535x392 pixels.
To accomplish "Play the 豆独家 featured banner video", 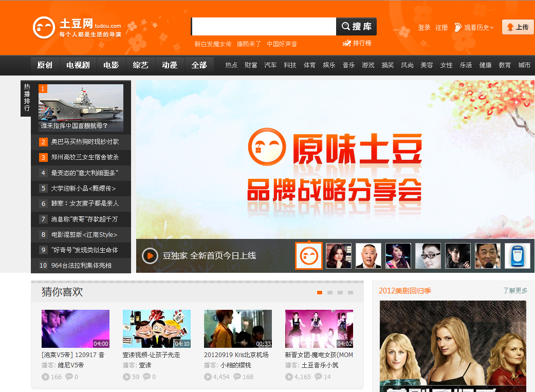I will coord(150,255).
